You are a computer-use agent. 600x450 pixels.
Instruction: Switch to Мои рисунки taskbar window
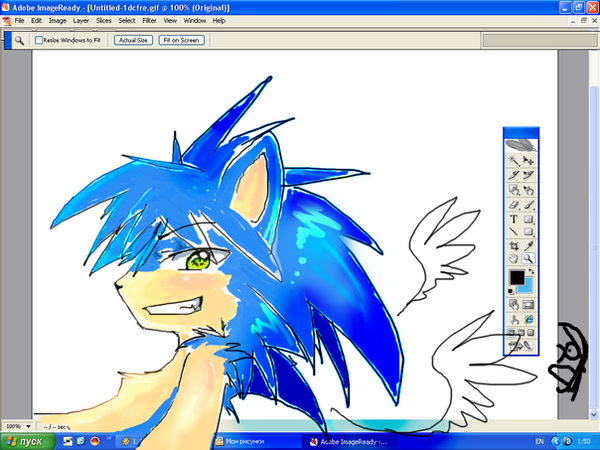[x=256, y=442]
